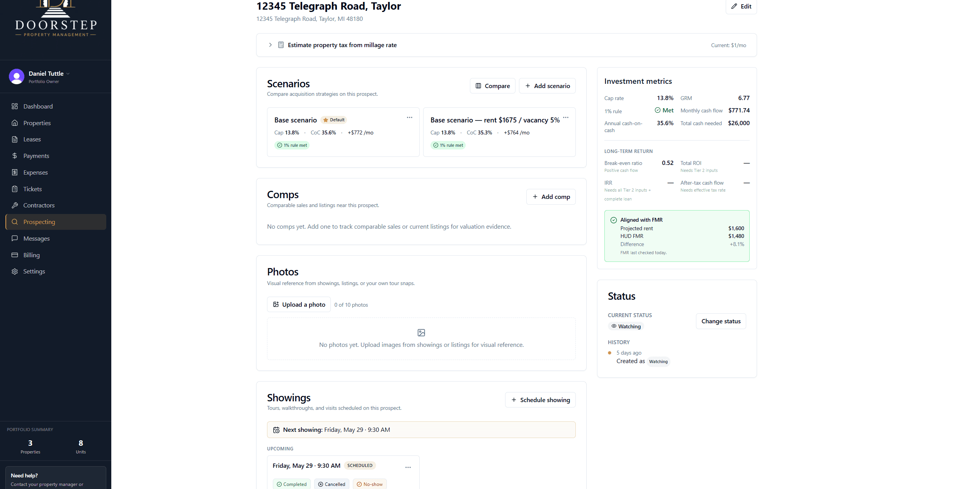Click the plus icon in Add scenario
This screenshot has height=489, width=980.
[527, 86]
